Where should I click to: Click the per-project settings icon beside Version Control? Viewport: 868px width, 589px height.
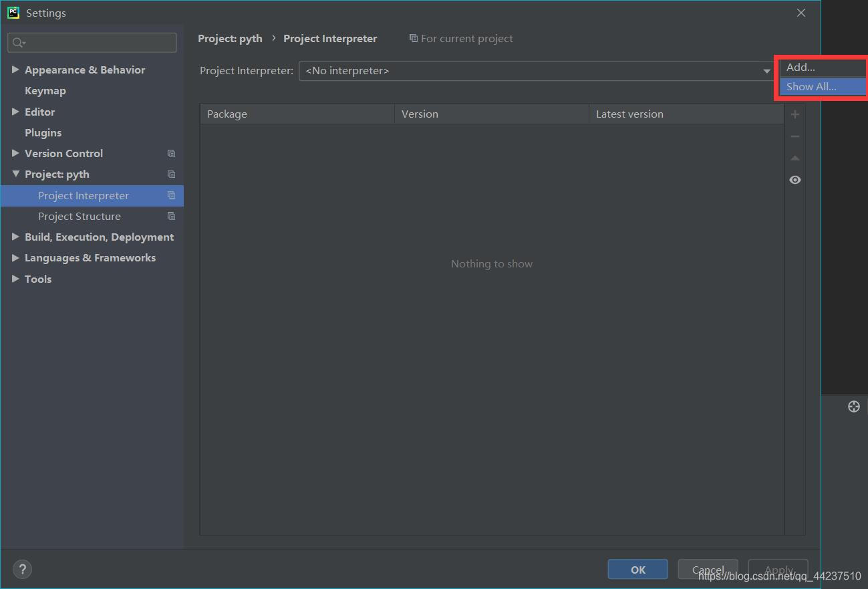click(171, 153)
